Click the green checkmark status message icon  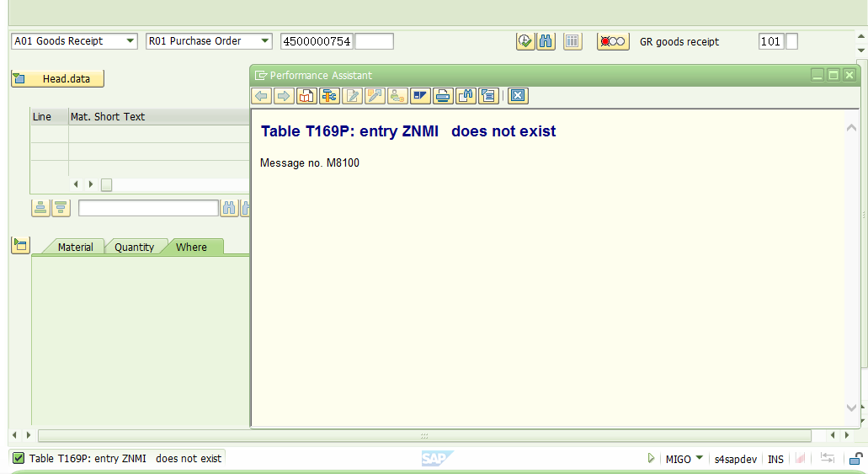(19, 459)
